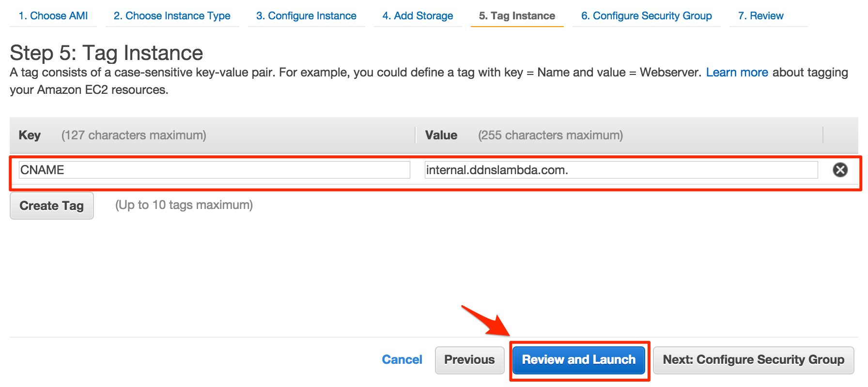Select the Tag Instance step tab
Viewport: 868px width, 387px height.
517,15
